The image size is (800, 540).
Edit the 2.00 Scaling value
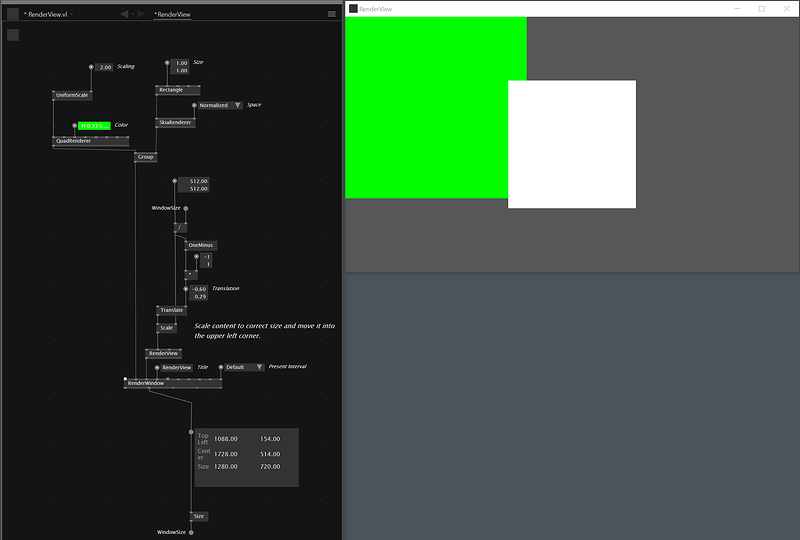point(105,67)
